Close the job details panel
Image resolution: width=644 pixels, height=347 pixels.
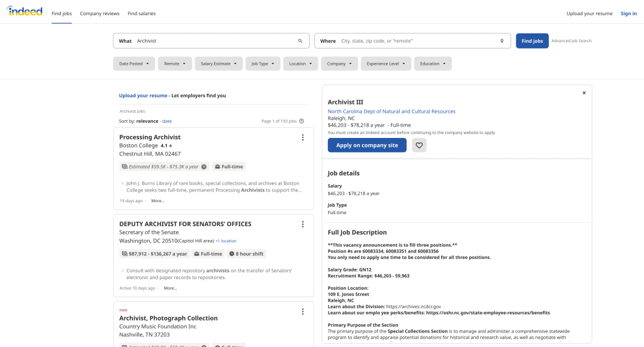(x=584, y=93)
